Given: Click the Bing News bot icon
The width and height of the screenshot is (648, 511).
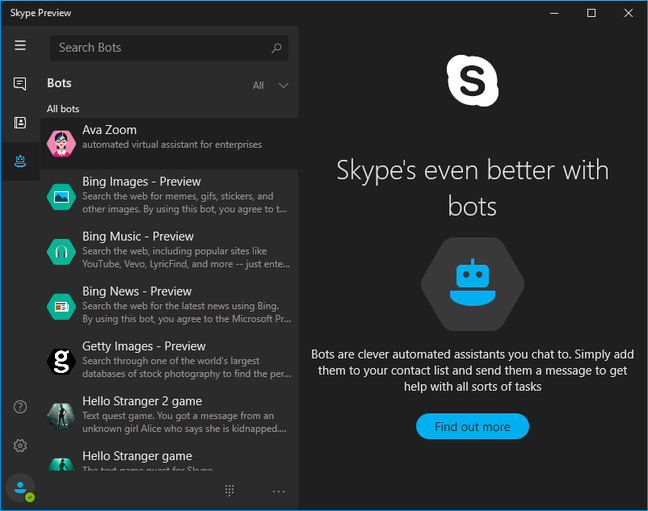Looking at the screenshot, I should [61, 306].
